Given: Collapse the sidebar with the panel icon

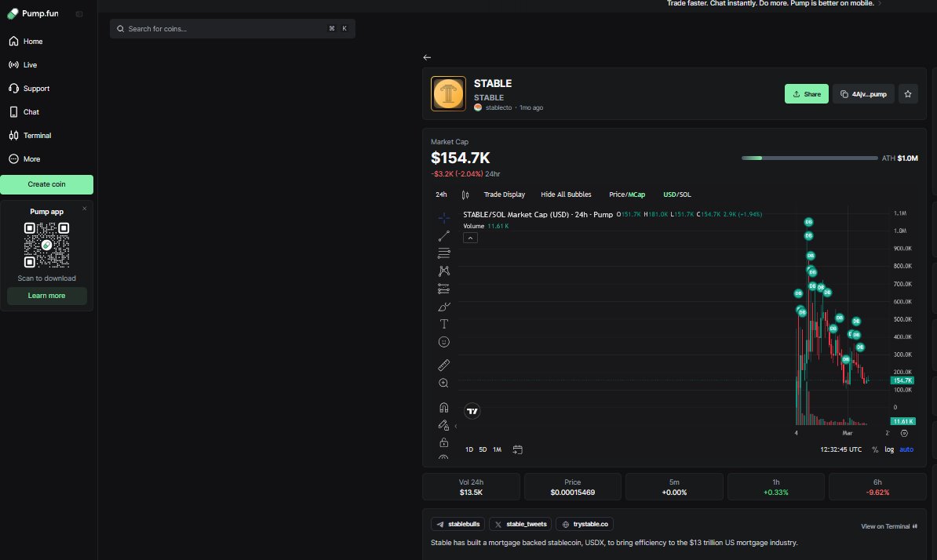Looking at the screenshot, I should coord(79,14).
